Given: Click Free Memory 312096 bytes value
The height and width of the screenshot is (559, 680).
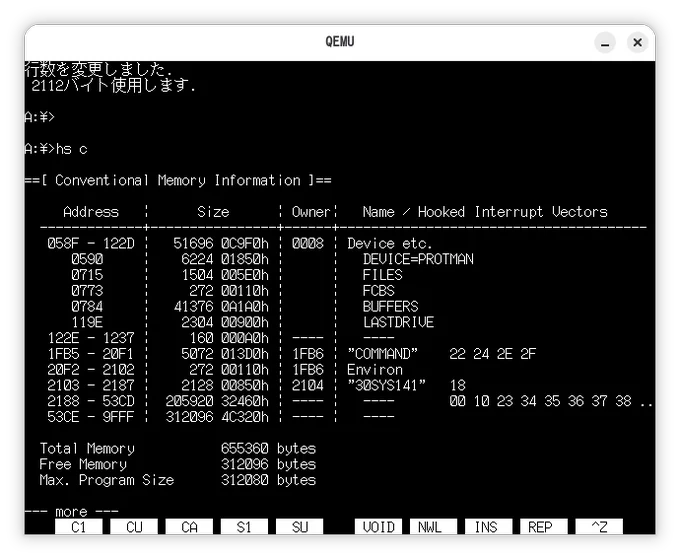Looking at the screenshot, I should (268, 464).
